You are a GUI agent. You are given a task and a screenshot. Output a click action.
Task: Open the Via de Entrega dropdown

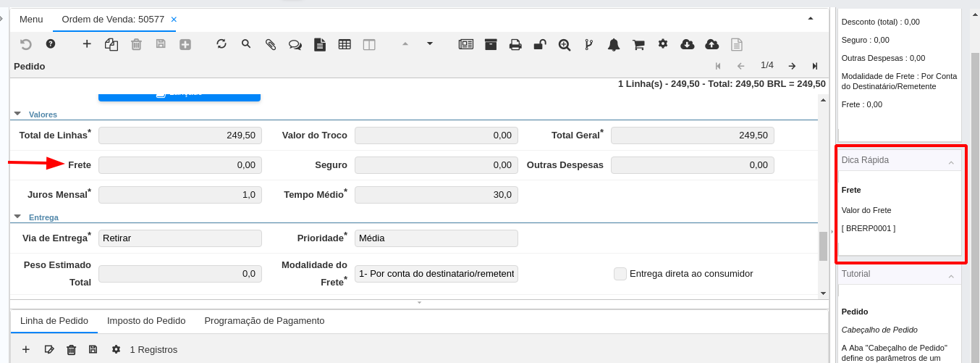pyautogui.click(x=179, y=238)
